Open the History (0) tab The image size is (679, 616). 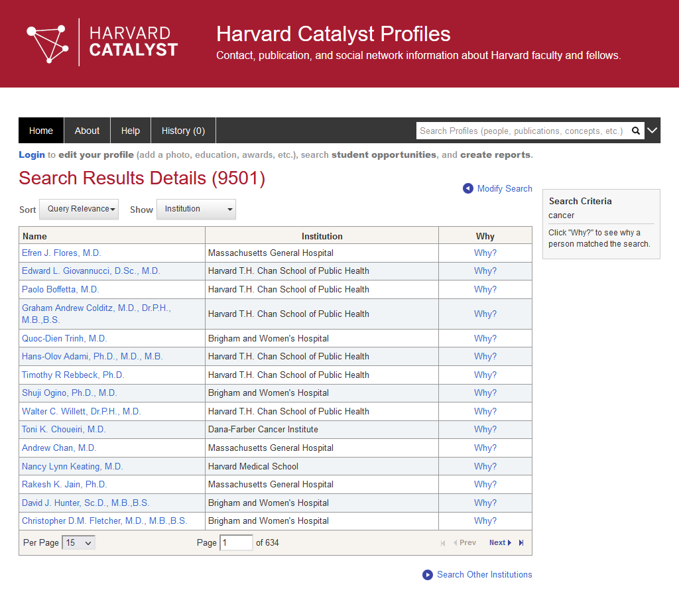[x=183, y=131]
